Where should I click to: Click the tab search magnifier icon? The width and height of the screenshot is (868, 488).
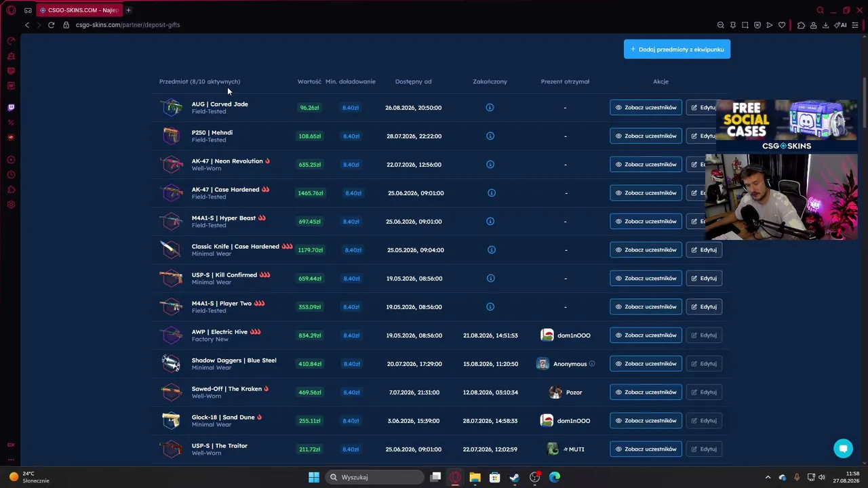(820, 10)
